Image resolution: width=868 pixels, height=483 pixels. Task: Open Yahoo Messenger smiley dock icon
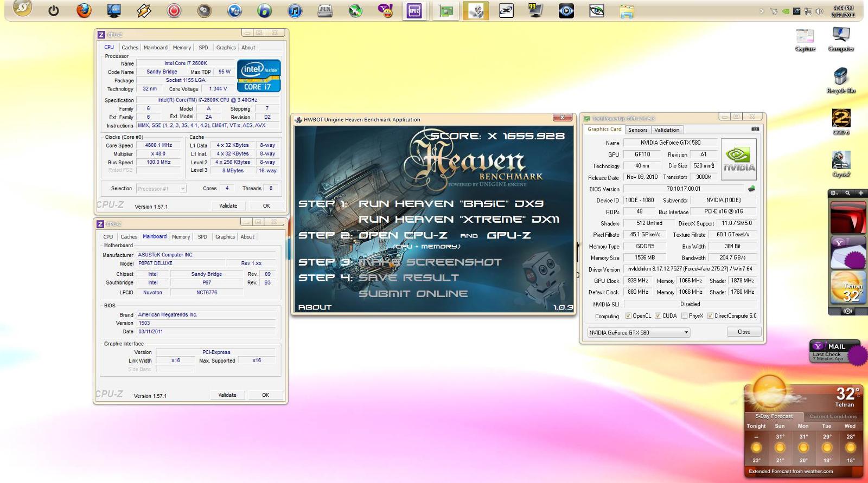coord(385,10)
